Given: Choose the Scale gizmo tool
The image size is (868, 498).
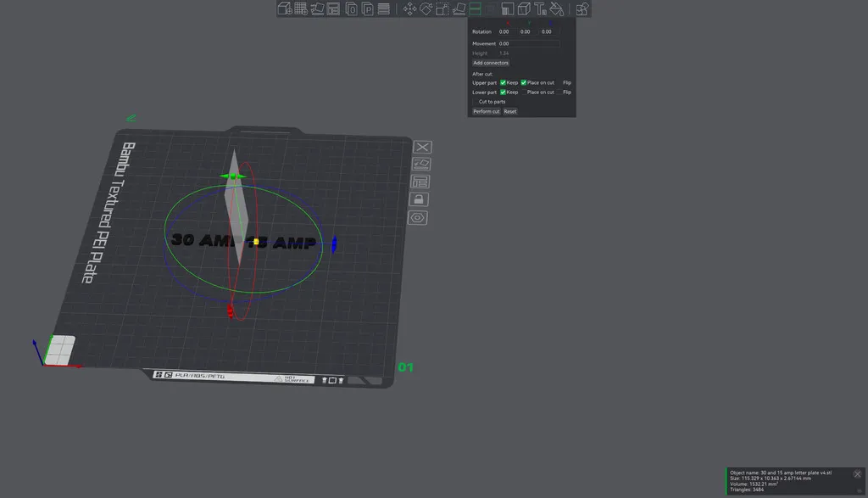Looking at the screenshot, I should click(x=442, y=9).
